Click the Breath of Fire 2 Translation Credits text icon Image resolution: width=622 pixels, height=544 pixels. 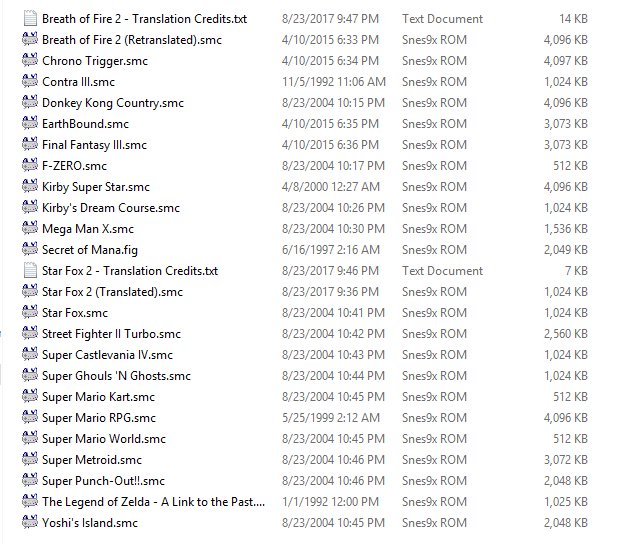[x=30, y=18]
